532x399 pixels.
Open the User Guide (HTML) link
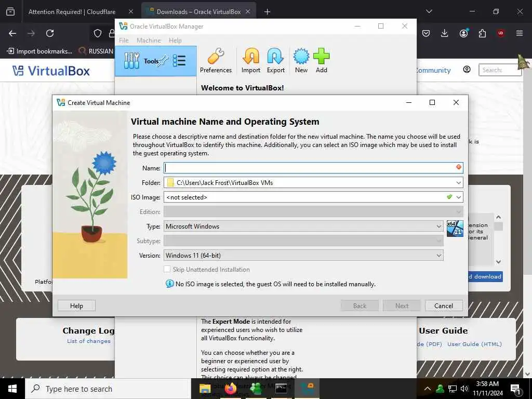coord(474,344)
